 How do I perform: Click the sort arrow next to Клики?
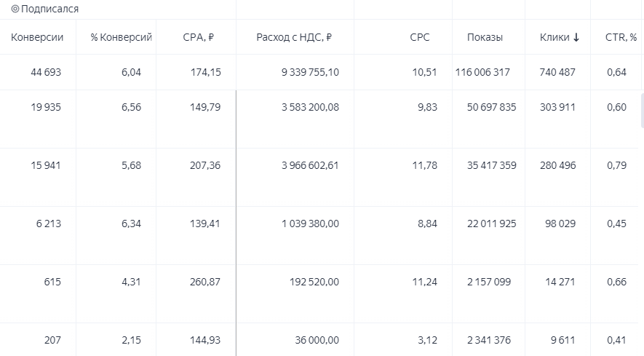click(576, 37)
